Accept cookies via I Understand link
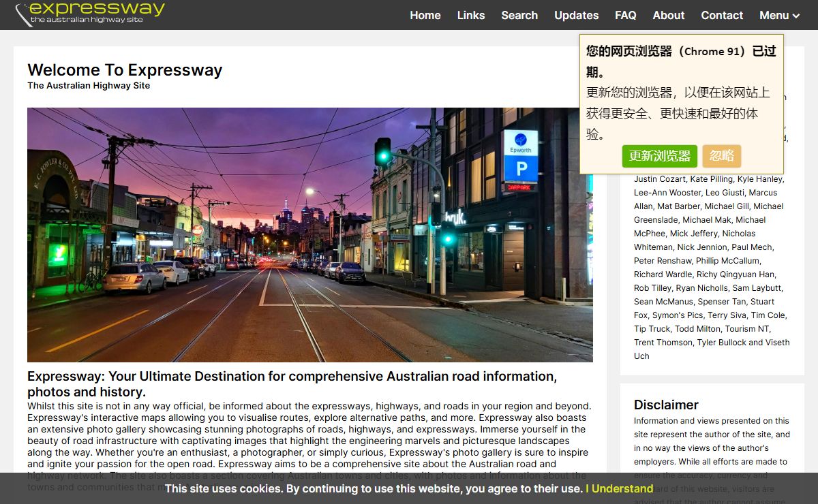Screen dimensions: 818x504 (619, 488)
